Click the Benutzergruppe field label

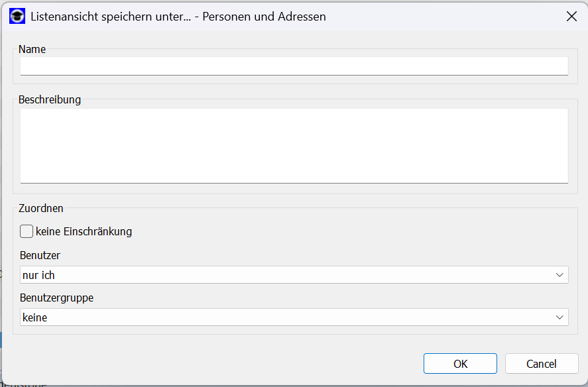pyautogui.click(x=56, y=298)
